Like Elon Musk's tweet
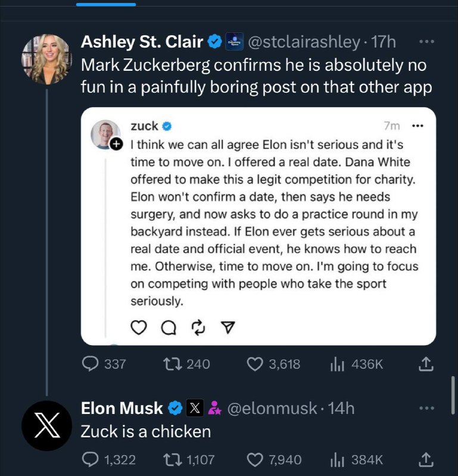Image resolution: width=458 pixels, height=476 pixels. tap(255, 459)
